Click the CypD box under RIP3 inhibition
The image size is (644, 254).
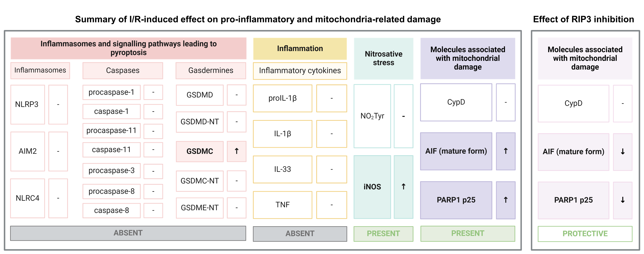pos(573,103)
